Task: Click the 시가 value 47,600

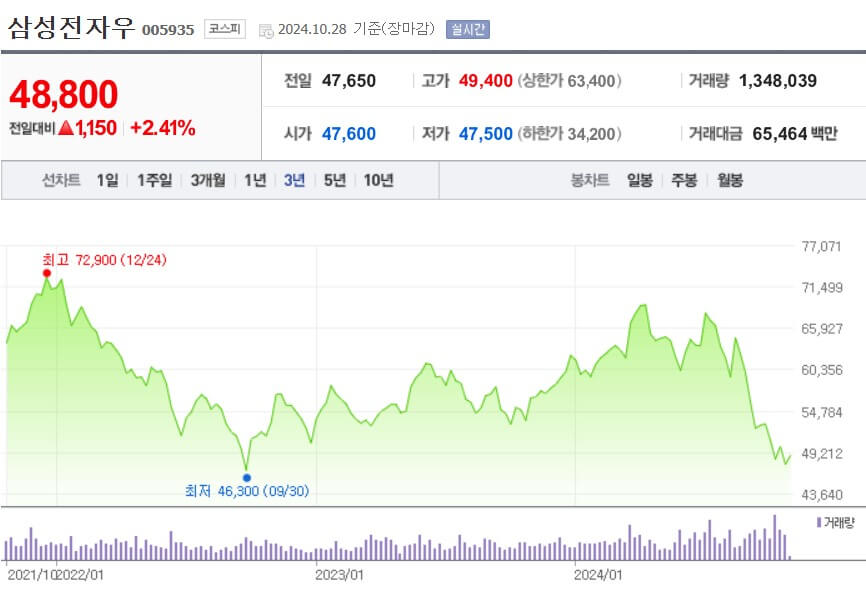Action: (348, 134)
